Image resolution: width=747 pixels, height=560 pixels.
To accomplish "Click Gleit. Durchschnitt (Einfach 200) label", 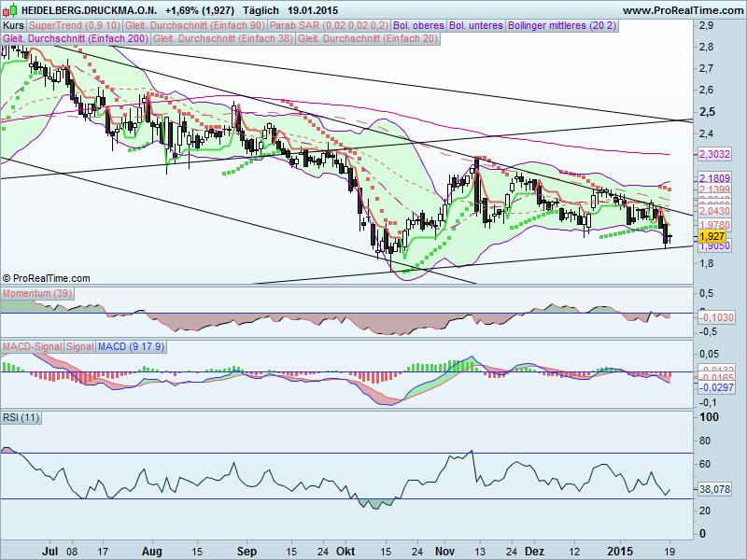I will [x=76, y=38].
